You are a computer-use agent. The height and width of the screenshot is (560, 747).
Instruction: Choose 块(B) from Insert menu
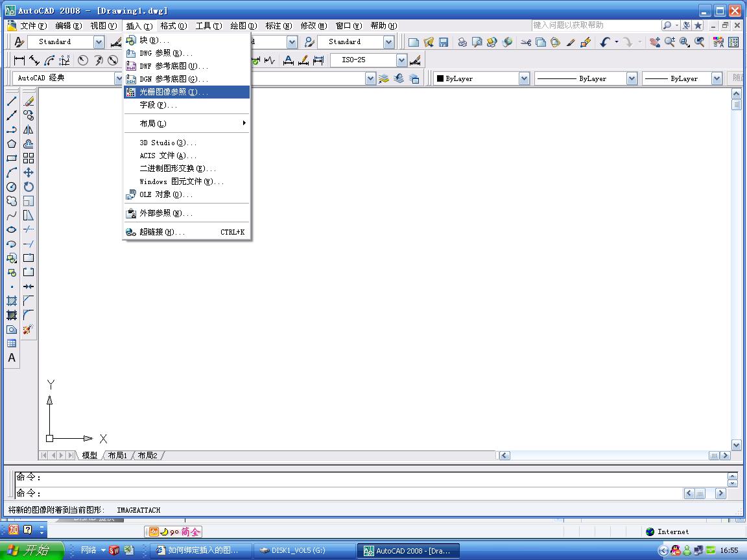pyautogui.click(x=187, y=40)
